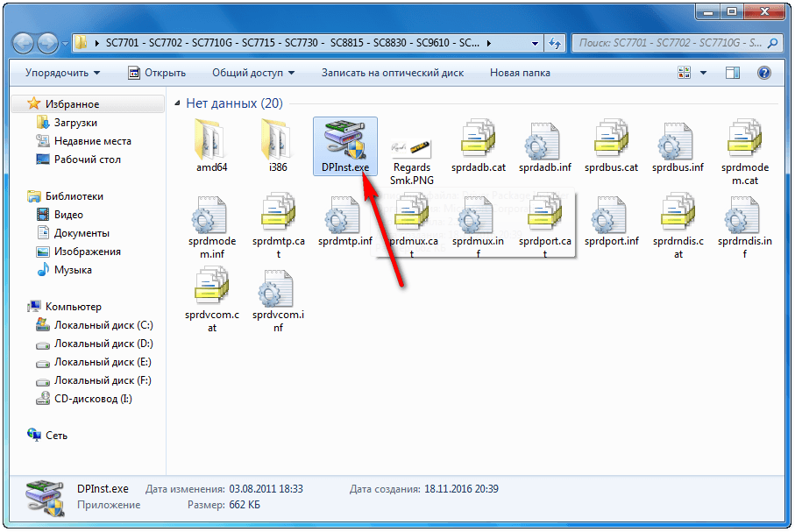Select the Regards Smk.PNG image file
The image size is (795, 532).
point(410,143)
